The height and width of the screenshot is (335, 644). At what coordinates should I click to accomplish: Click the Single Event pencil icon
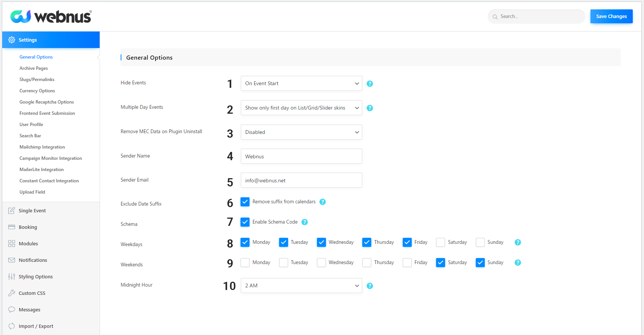(12, 210)
